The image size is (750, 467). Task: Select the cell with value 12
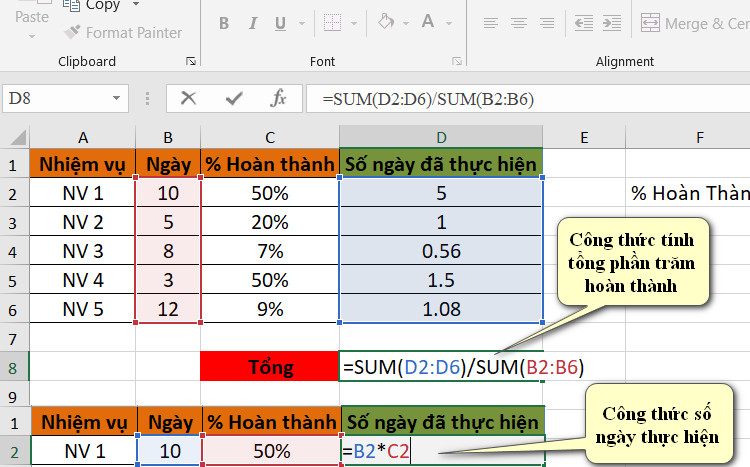pyautogui.click(x=168, y=309)
